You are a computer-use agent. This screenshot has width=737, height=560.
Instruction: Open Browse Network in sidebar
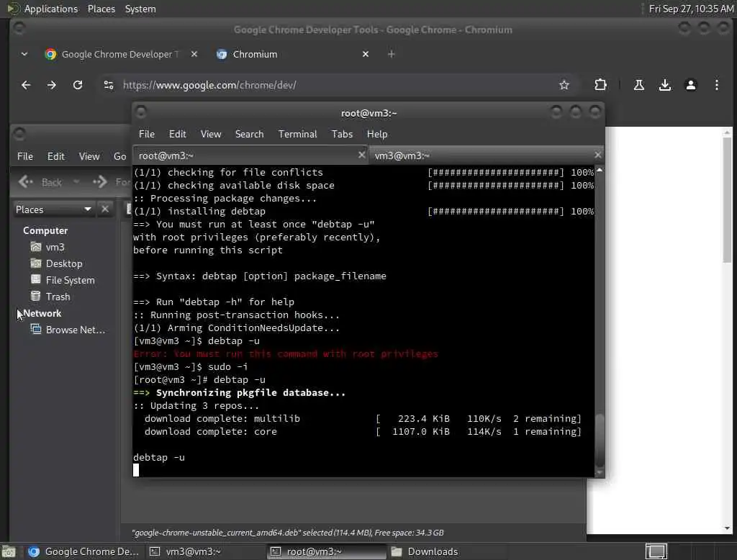[68, 330]
